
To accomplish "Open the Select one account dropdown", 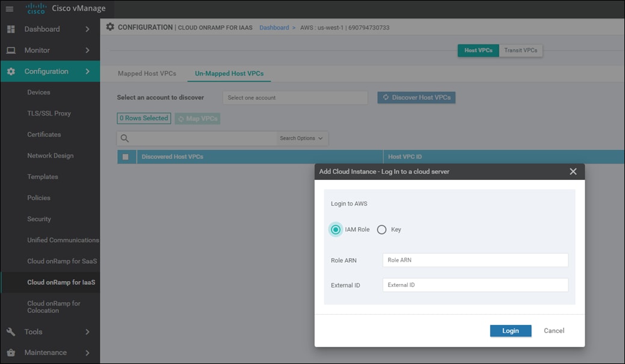I will [x=295, y=97].
